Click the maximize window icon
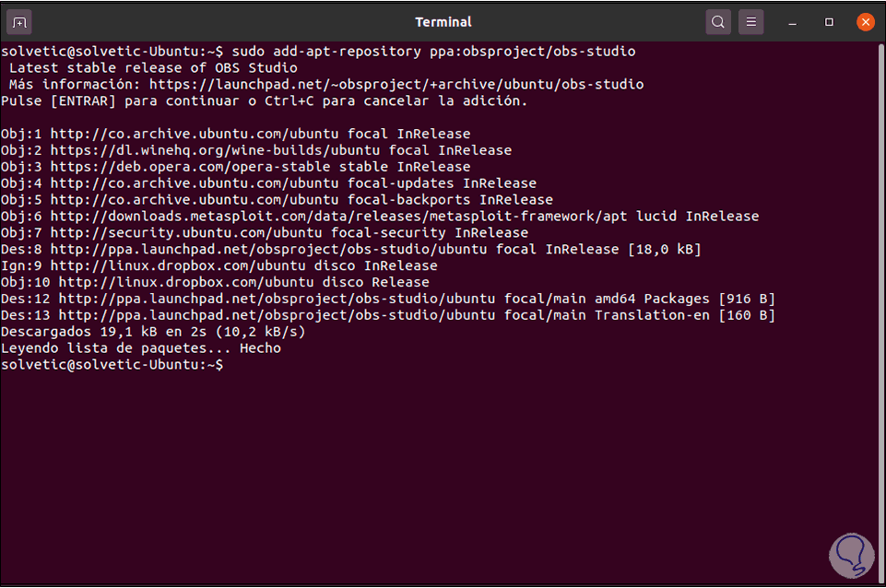 pyautogui.click(x=827, y=21)
